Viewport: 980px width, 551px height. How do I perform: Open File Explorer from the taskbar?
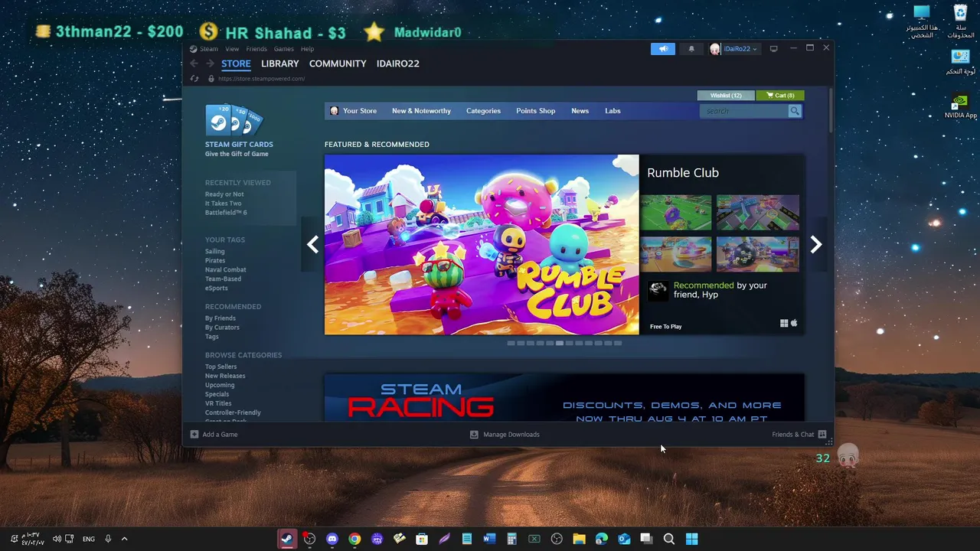point(579,539)
